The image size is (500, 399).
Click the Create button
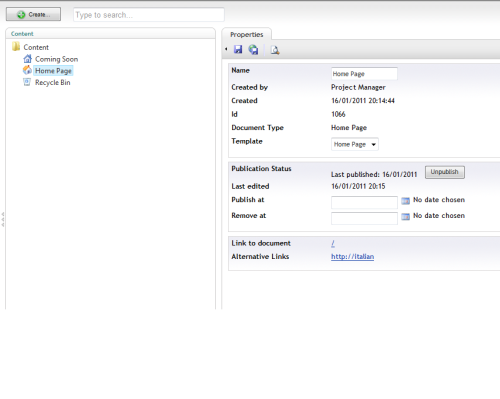click(x=33, y=14)
